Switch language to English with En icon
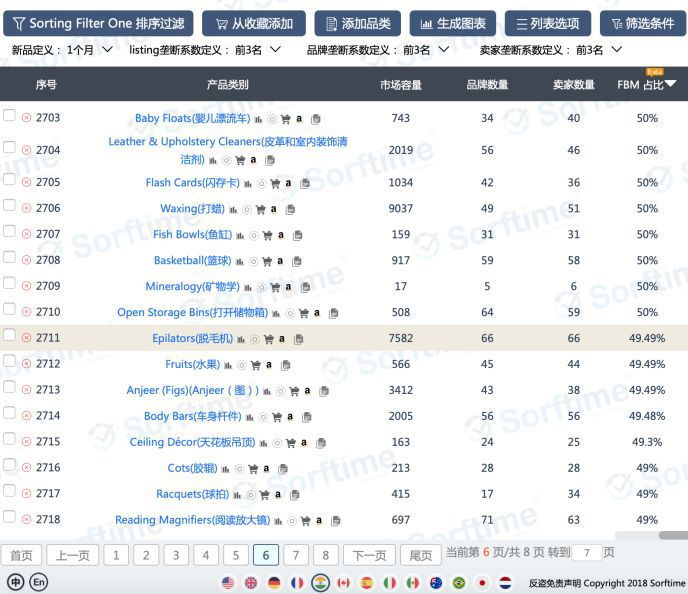 click(39, 582)
